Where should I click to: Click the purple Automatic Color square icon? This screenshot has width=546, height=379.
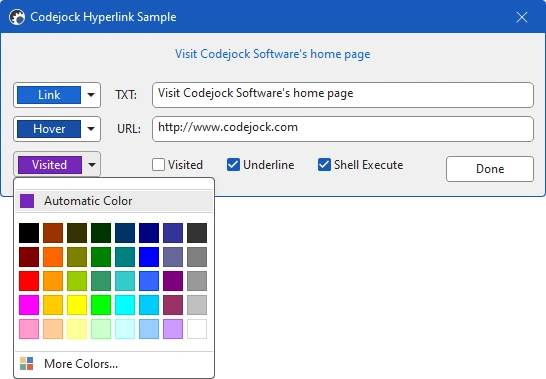(27, 201)
